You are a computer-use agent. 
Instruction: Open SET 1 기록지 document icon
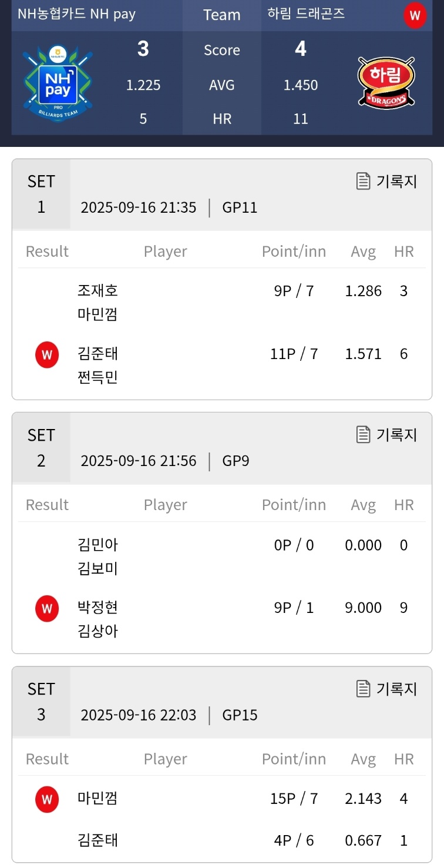[364, 181]
